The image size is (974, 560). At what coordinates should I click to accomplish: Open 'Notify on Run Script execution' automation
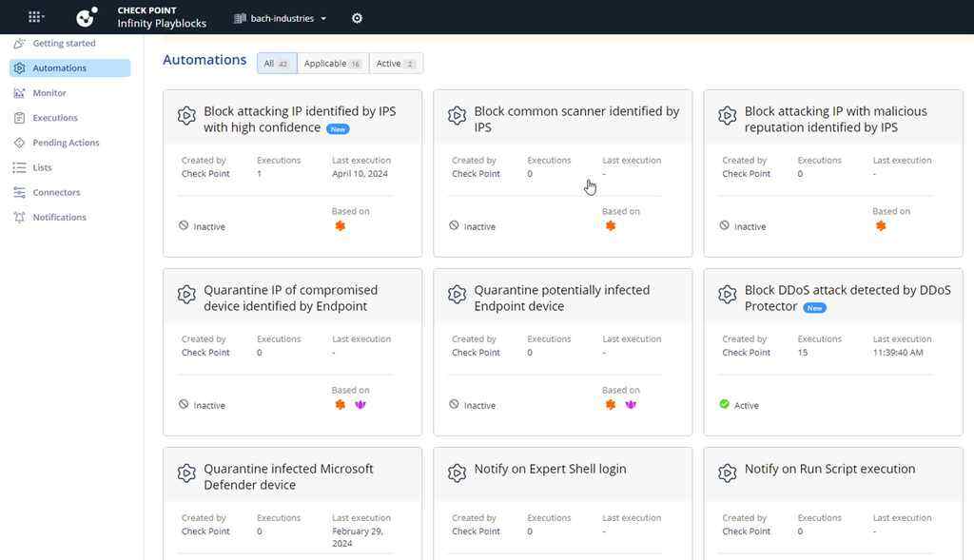tap(829, 470)
